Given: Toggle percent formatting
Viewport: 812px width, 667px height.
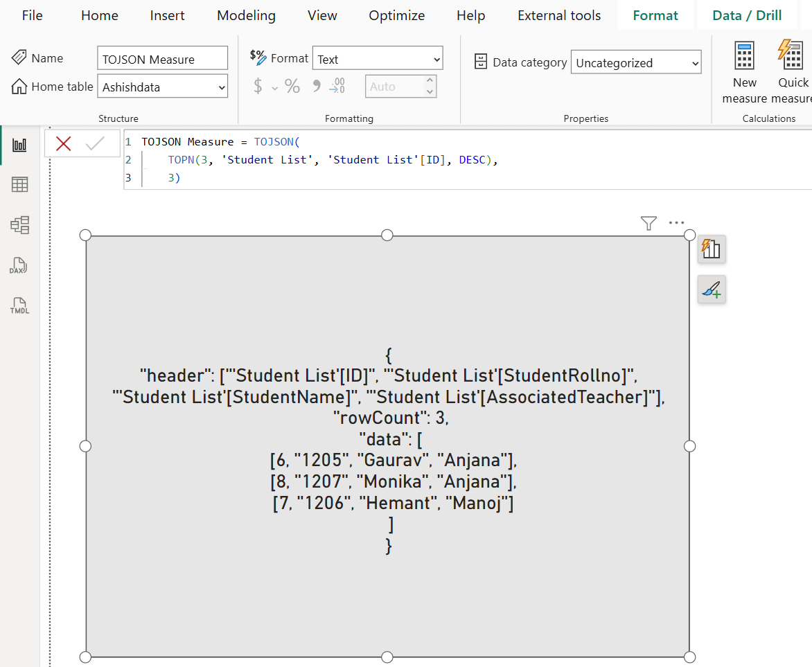Looking at the screenshot, I should coord(292,85).
